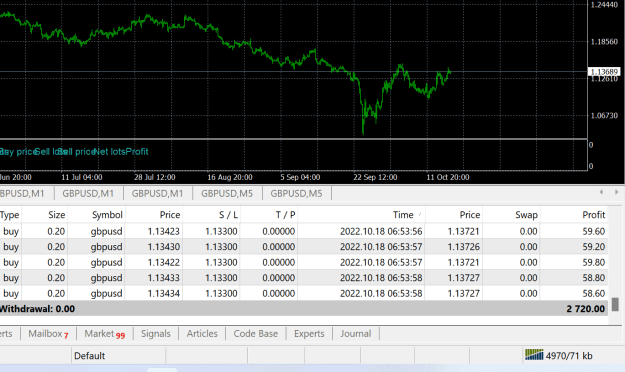Select trade with open price 1.13430
This screenshot has height=372, width=625.
click(304, 247)
